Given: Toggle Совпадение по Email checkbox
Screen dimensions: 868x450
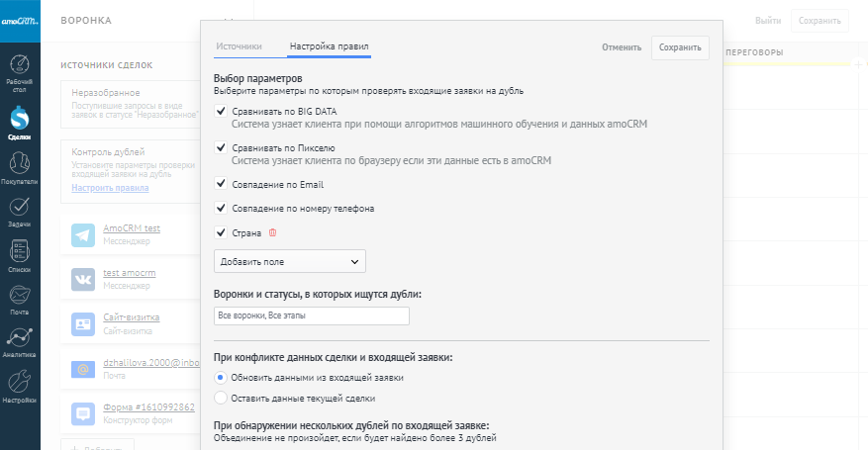Looking at the screenshot, I should (221, 184).
